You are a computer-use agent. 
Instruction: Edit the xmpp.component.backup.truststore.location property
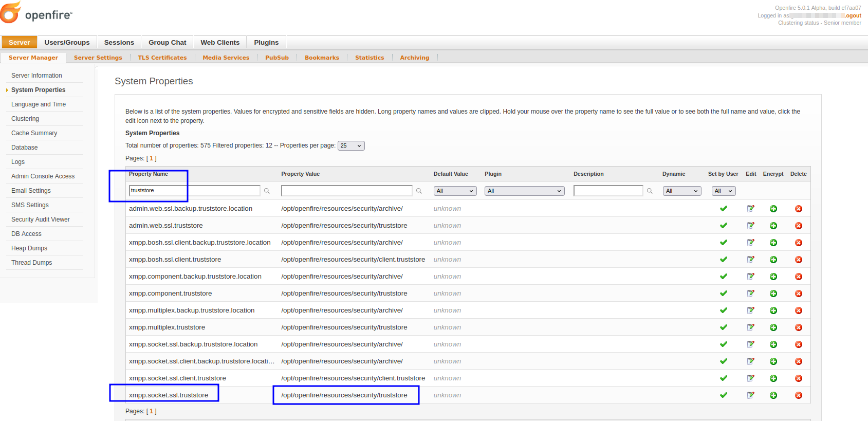pyautogui.click(x=751, y=277)
